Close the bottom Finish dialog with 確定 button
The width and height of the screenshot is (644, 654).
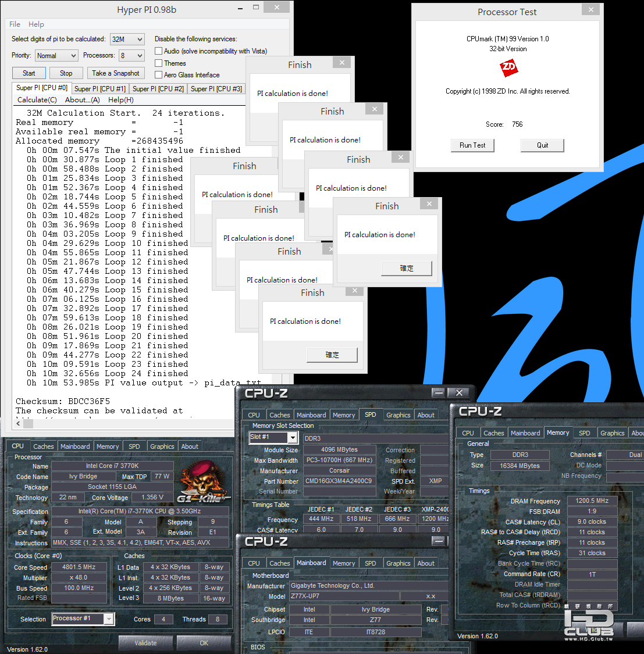(355, 291)
